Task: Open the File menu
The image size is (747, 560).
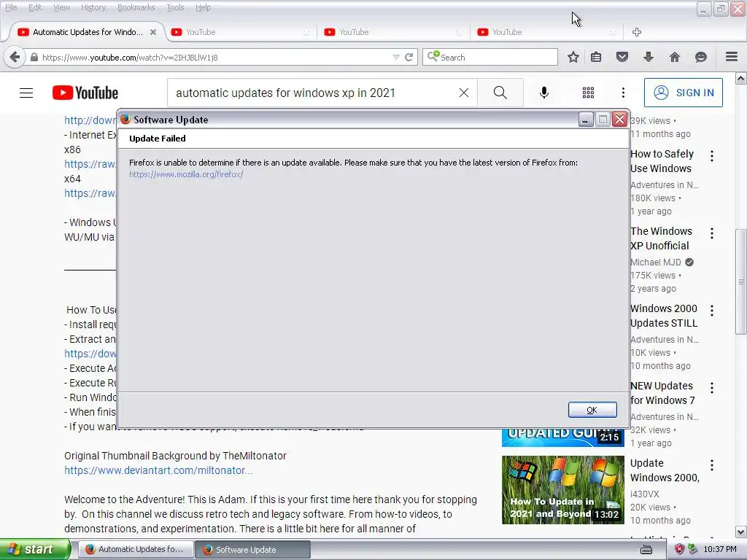Action: [11, 7]
